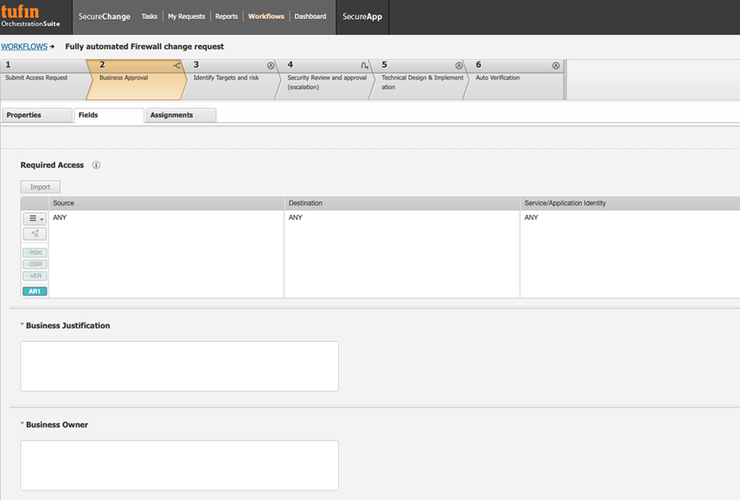Image resolution: width=740 pixels, height=500 pixels.
Task: Click the Import button
Action: click(x=40, y=187)
